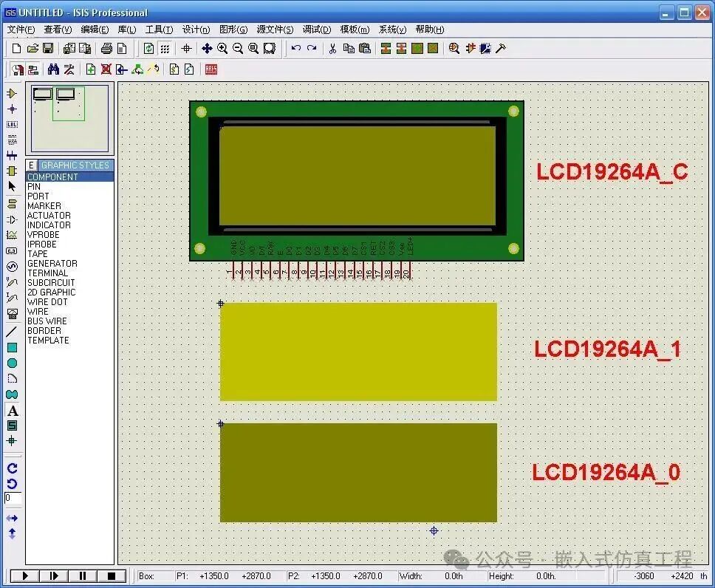Select MARKER style in the list
This screenshot has width=715, height=588.
[x=69, y=206]
